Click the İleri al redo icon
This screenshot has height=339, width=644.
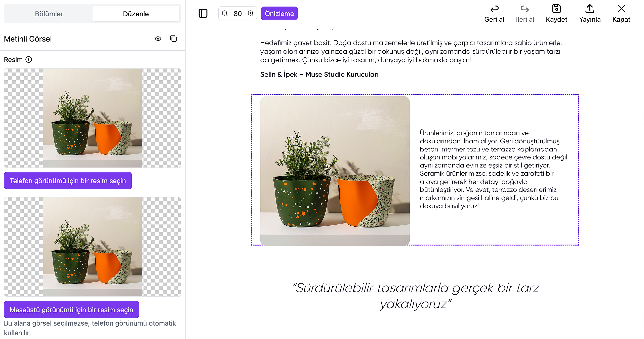click(525, 9)
